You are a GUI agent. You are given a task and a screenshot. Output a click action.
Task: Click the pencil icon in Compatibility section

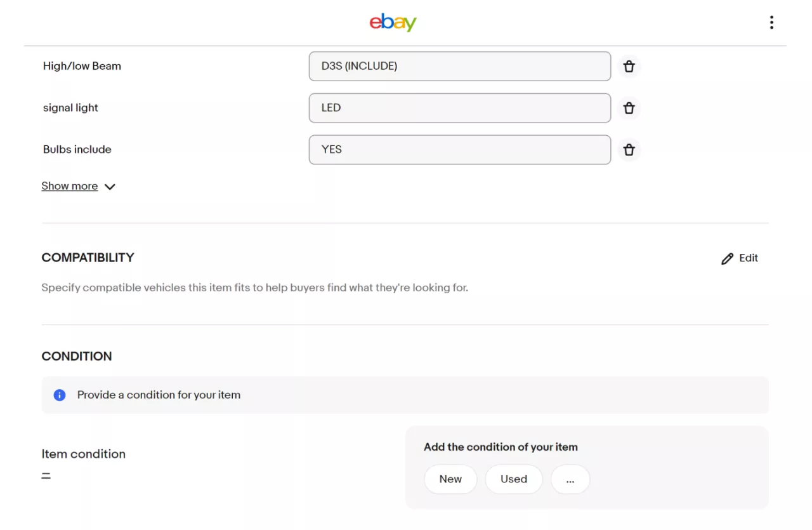pyautogui.click(x=727, y=259)
